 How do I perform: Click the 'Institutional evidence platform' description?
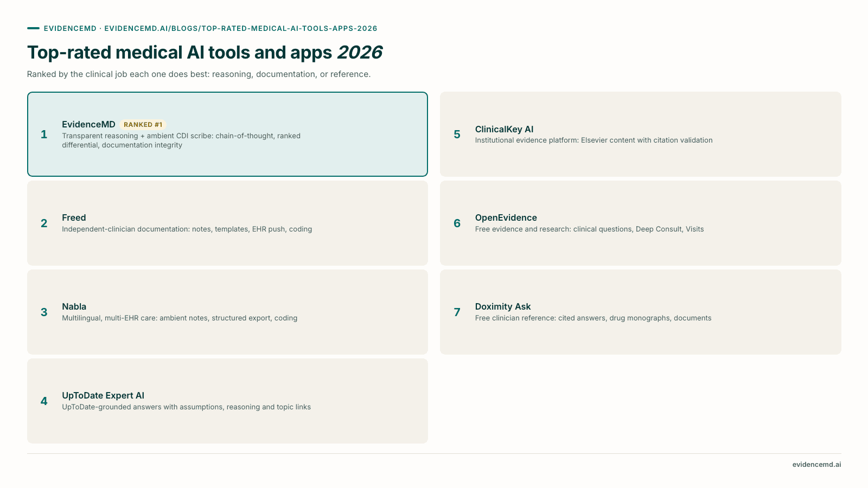click(x=593, y=140)
